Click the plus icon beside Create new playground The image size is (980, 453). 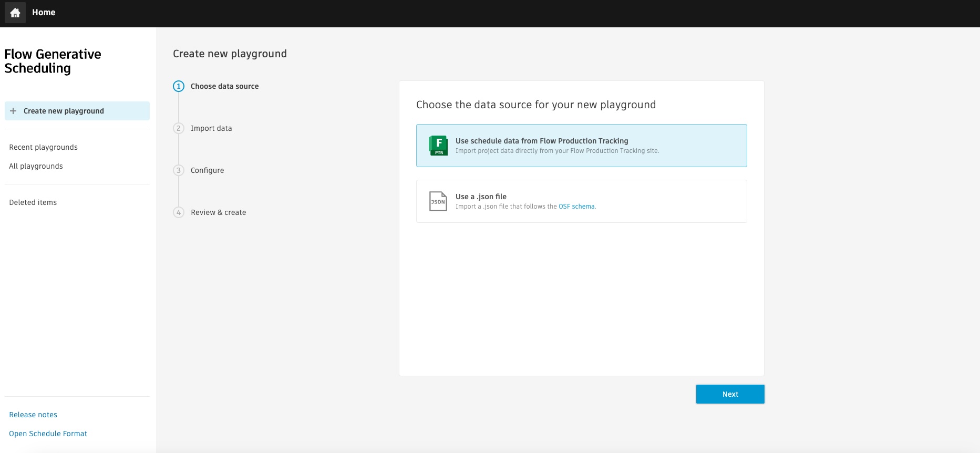[13, 111]
